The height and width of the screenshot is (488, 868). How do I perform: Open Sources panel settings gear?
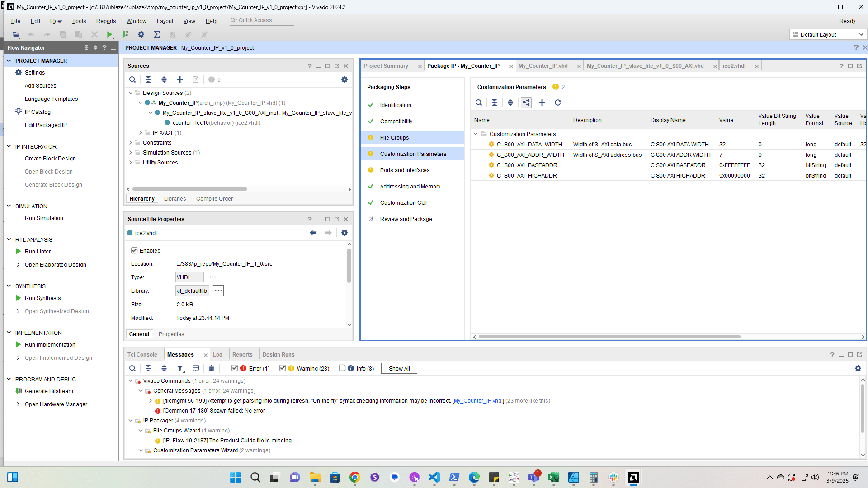[344, 80]
